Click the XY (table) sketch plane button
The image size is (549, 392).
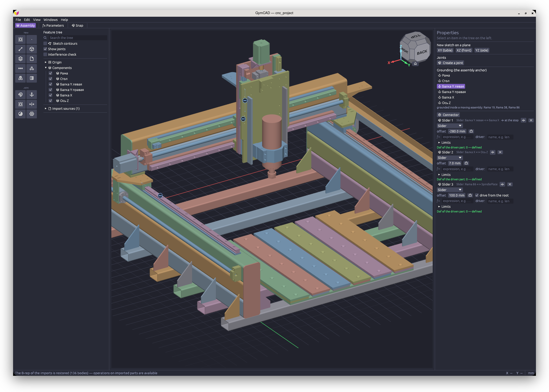[445, 50]
